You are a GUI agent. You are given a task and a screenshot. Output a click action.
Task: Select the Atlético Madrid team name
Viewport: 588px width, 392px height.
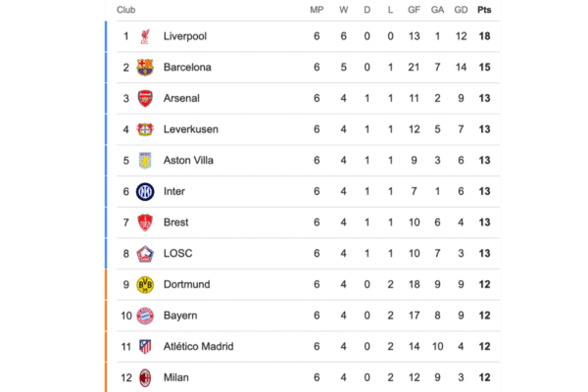click(x=198, y=347)
